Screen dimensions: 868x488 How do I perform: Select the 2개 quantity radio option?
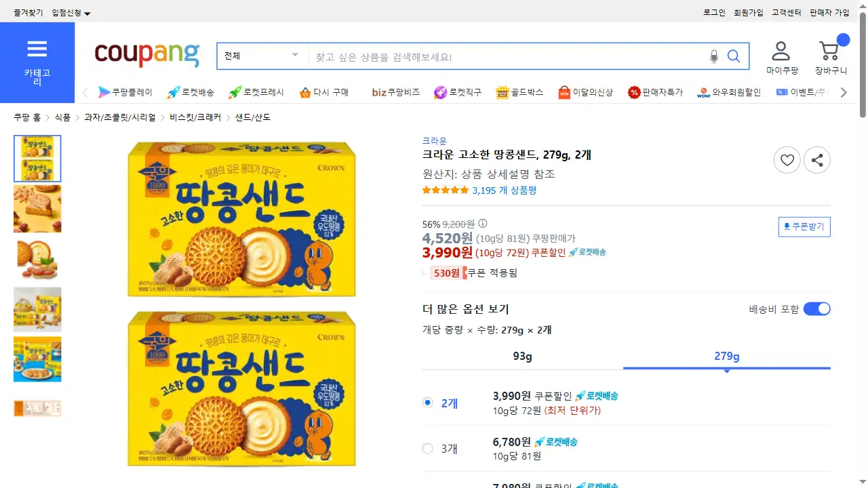coord(427,403)
